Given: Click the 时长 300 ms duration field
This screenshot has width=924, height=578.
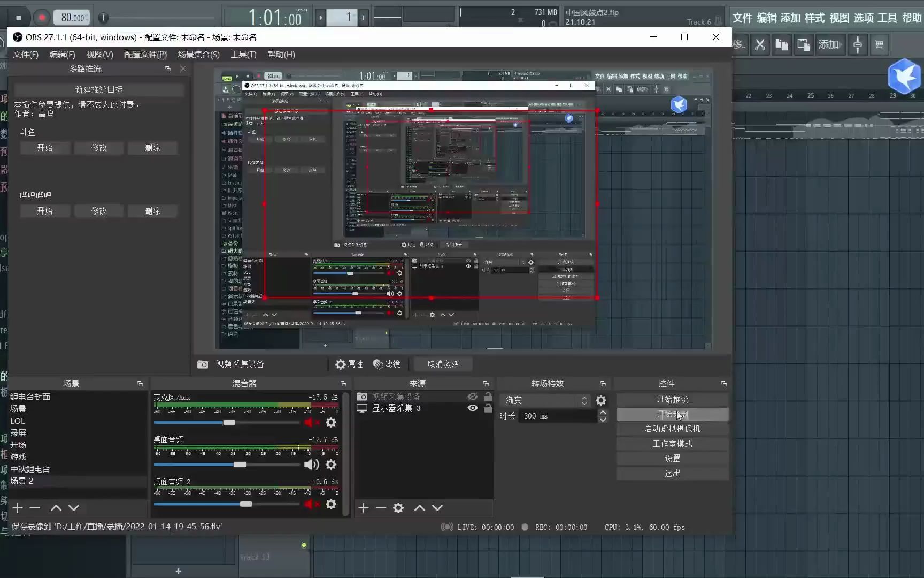Looking at the screenshot, I should [558, 416].
